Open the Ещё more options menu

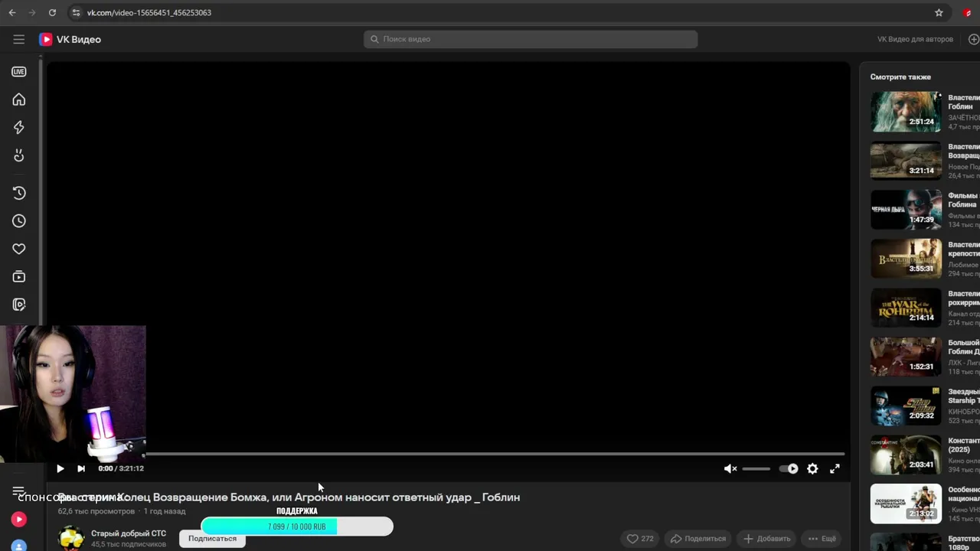tap(822, 539)
